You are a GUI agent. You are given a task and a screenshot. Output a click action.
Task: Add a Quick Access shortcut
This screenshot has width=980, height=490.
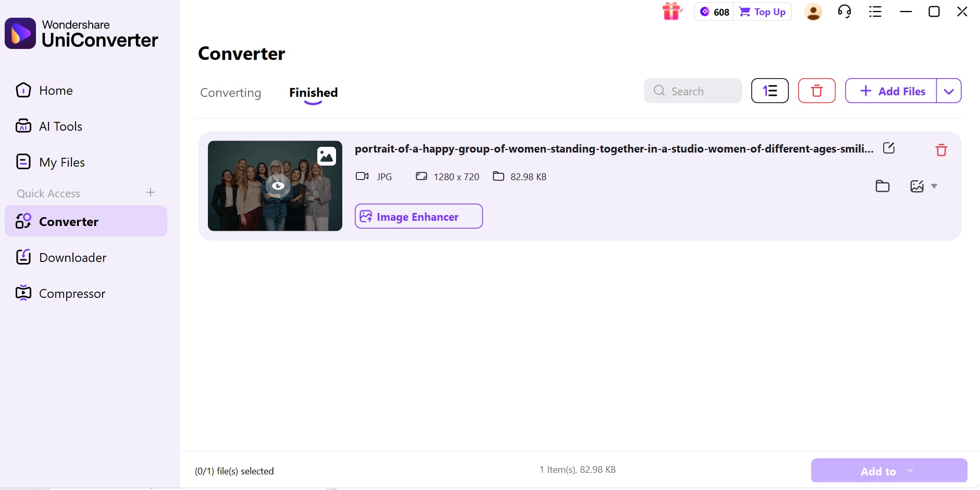click(x=151, y=193)
